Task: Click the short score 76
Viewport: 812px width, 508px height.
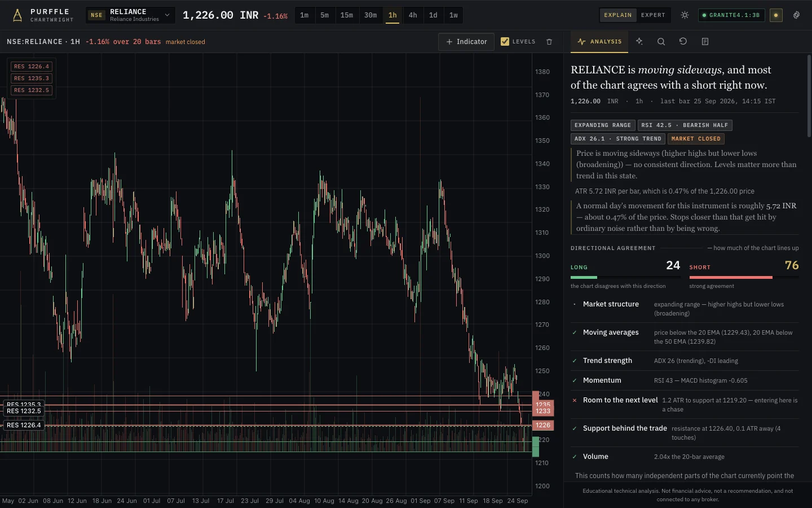Action: pyautogui.click(x=792, y=265)
